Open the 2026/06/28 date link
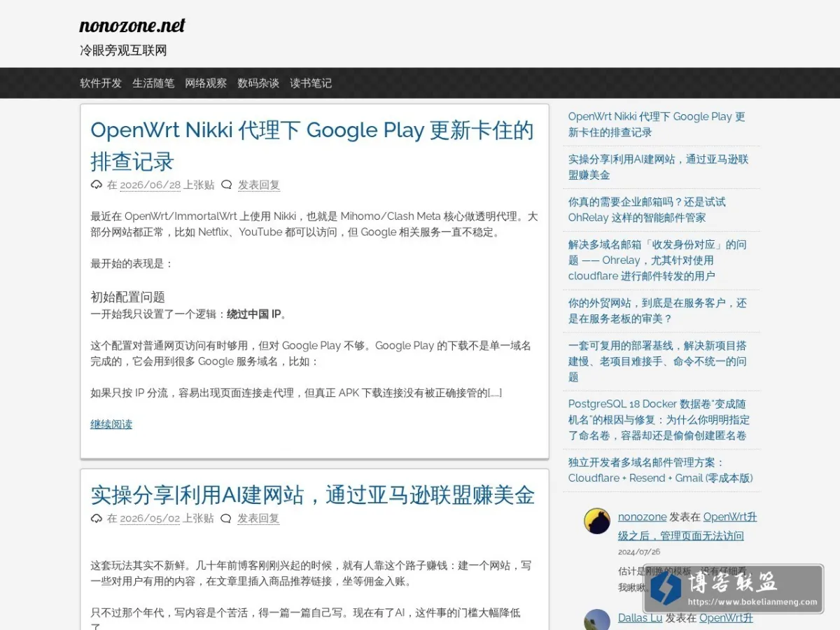Image resolution: width=840 pixels, height=630 pixels. coord(150,185)
